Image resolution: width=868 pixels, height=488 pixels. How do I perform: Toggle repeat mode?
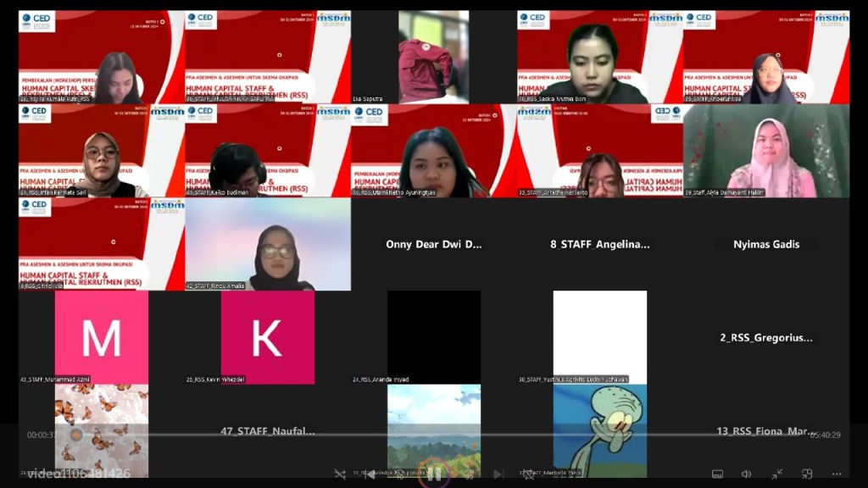tap(529, 474)
